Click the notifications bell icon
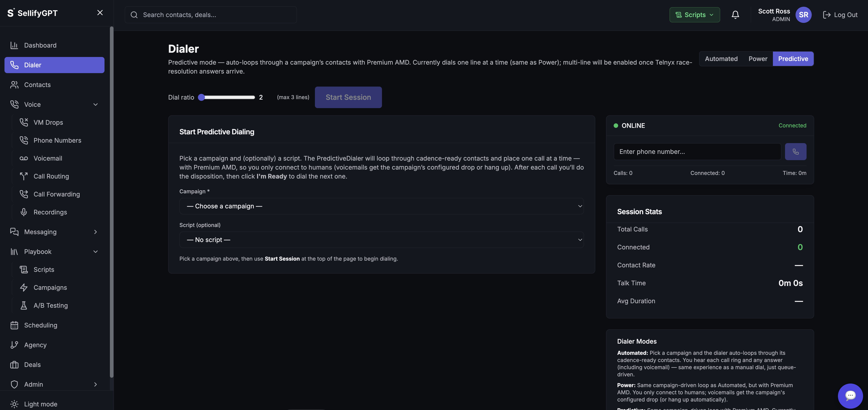Viewport: 868px width, 410px height. (735, 15)
